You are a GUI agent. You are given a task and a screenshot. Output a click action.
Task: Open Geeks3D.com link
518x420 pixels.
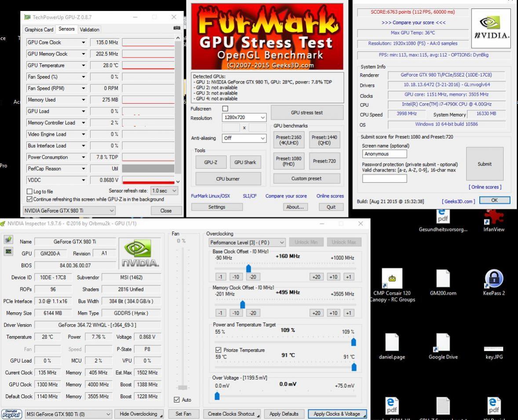[459, 201]
